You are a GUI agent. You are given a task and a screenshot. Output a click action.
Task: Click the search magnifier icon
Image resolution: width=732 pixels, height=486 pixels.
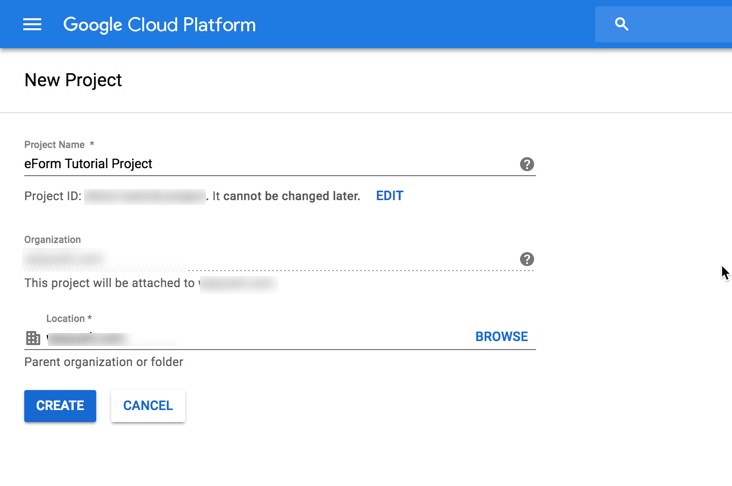[x=621, y=24]
